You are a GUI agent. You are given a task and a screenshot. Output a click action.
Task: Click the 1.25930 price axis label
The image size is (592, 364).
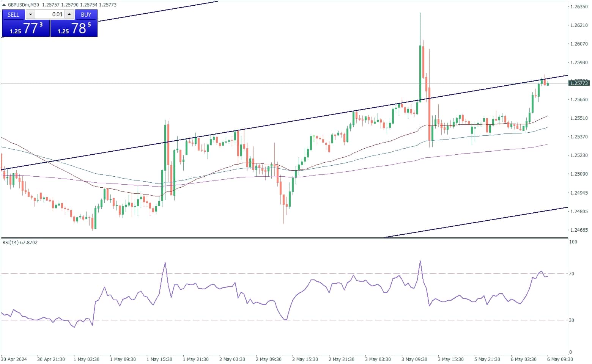pyautogui.click(x=579, y=63)
